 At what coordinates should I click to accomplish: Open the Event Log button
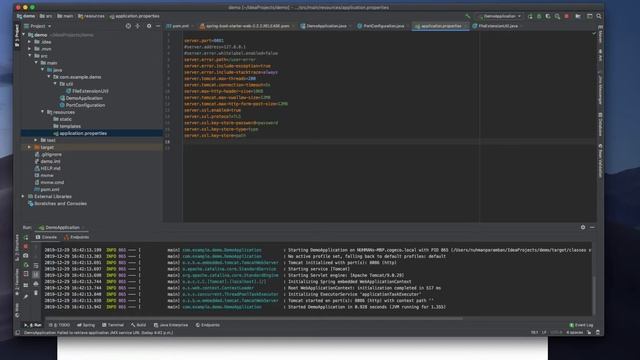pos(581,325)
